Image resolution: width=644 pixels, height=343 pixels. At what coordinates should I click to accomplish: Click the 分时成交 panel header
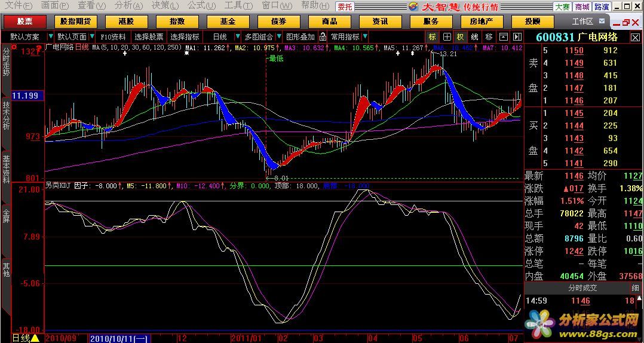click(582, 289)
